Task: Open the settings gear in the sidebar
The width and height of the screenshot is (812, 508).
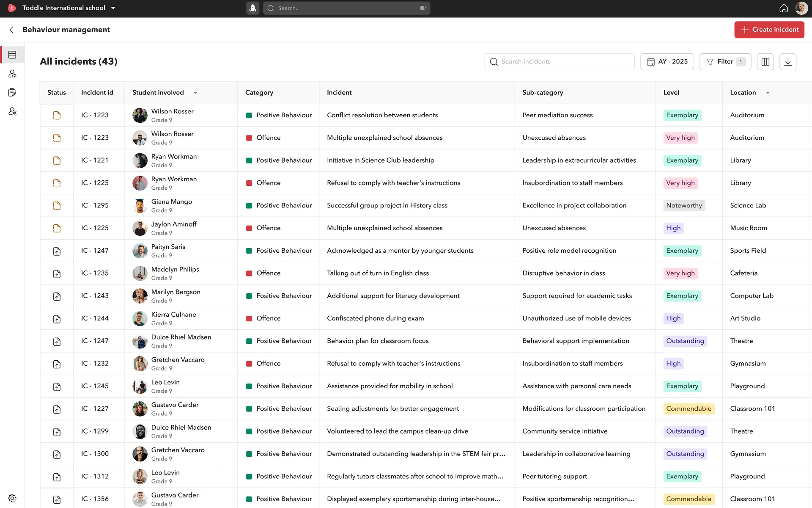Action: [x=12, y=498]
